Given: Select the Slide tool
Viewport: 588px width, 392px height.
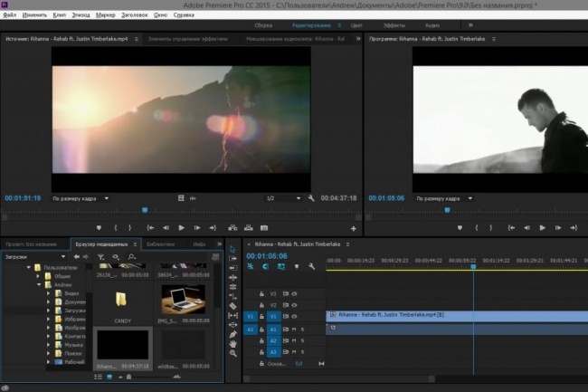Looking at the screenshot, I should [232, 325].
